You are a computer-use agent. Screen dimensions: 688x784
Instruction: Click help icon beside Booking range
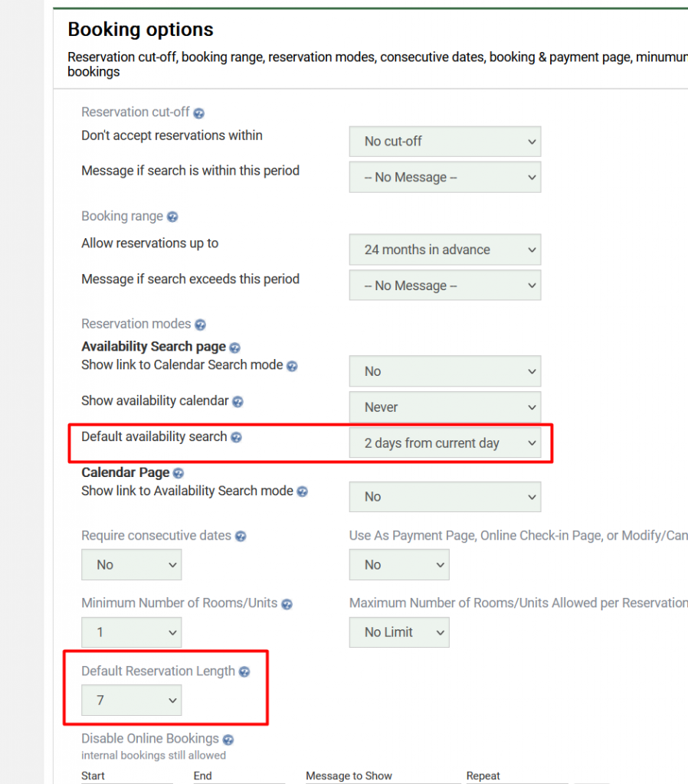172,217
